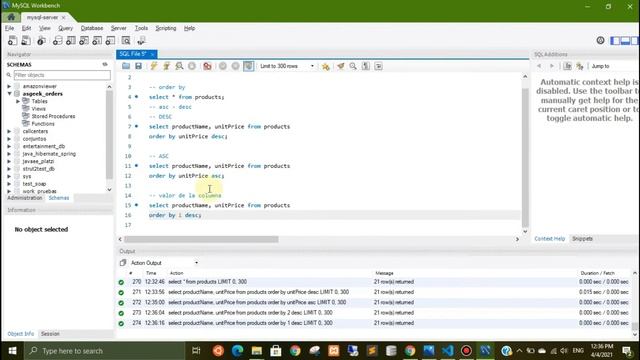Click the taskbar search box
Screen dimensions: 640x360
pos(104,351)
